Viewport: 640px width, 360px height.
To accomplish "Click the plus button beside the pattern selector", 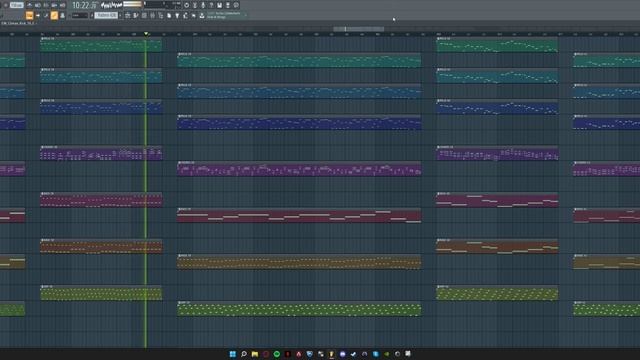I will (120, 16).
